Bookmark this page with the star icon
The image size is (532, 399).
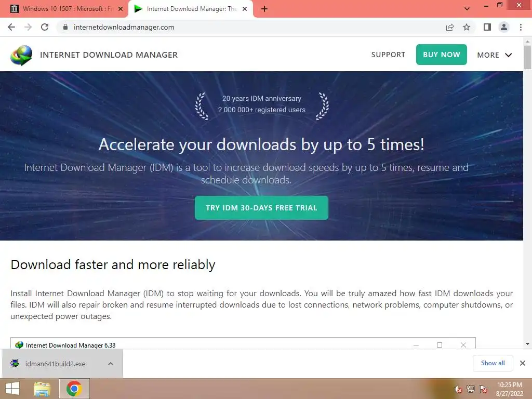pos(467,27)
